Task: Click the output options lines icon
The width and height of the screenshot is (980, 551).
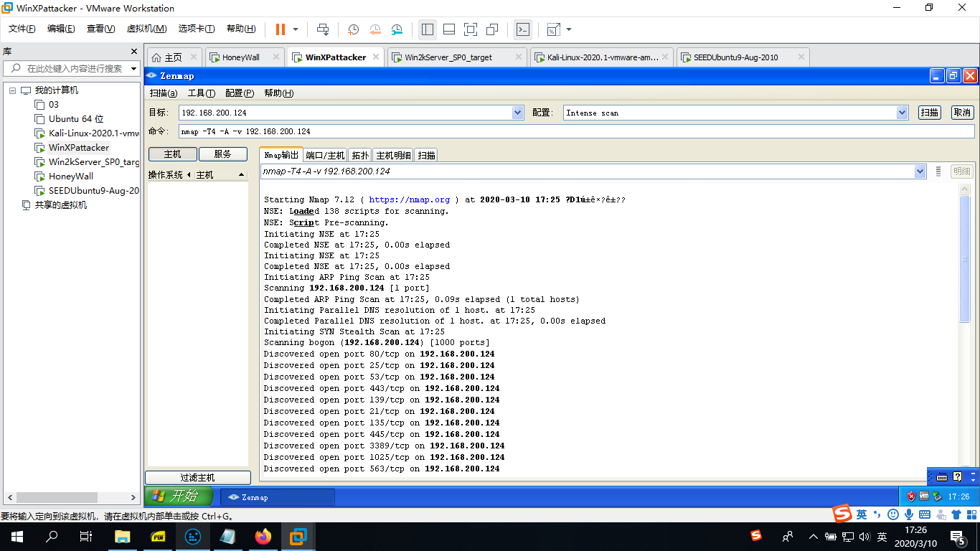Action: pos(938,171)
